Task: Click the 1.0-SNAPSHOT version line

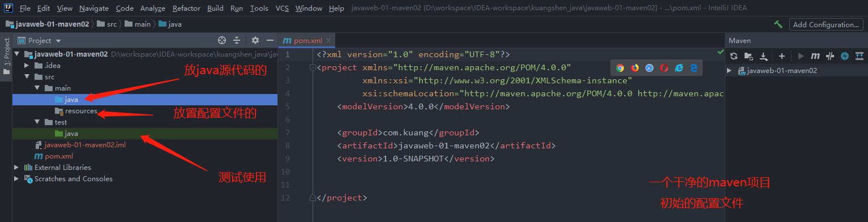Action: tap(416, 159)
